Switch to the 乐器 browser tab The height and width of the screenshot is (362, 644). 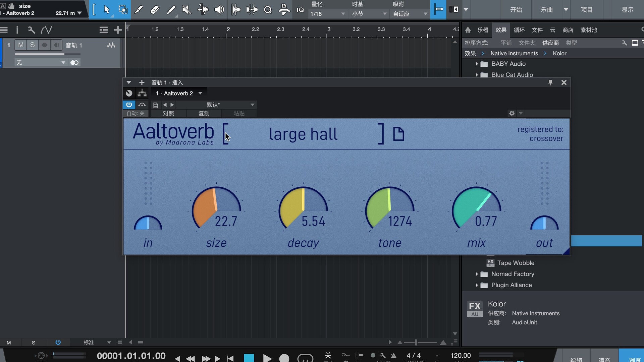(x=483, y=30)
